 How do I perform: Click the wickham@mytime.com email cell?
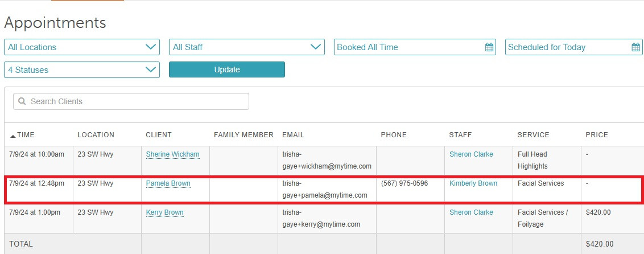pos(327,160)
